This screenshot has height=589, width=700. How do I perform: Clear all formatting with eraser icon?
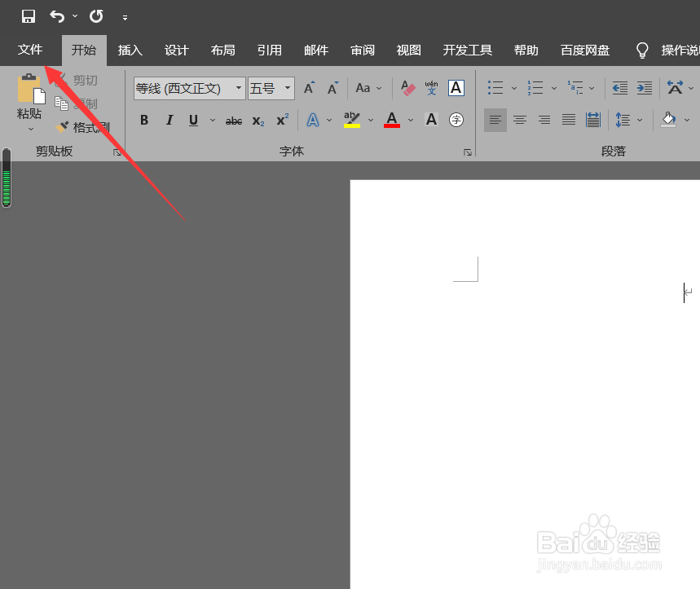[407, 88]
